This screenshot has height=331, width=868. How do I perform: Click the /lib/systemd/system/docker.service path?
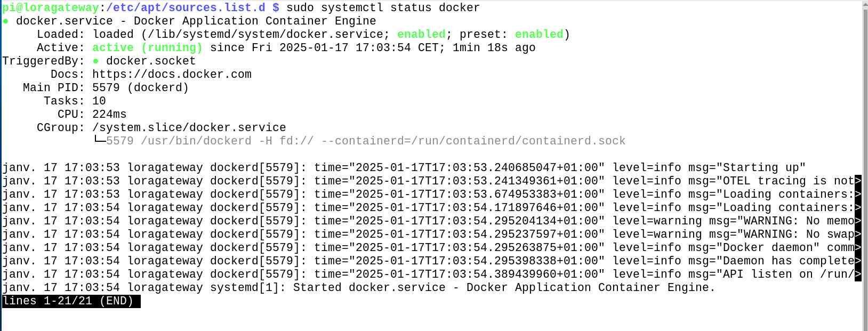click(269, 35)
